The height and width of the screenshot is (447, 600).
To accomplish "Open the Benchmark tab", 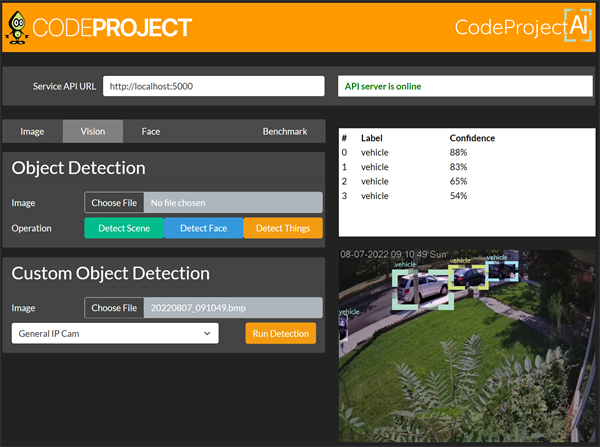I will tap(285, 131).
